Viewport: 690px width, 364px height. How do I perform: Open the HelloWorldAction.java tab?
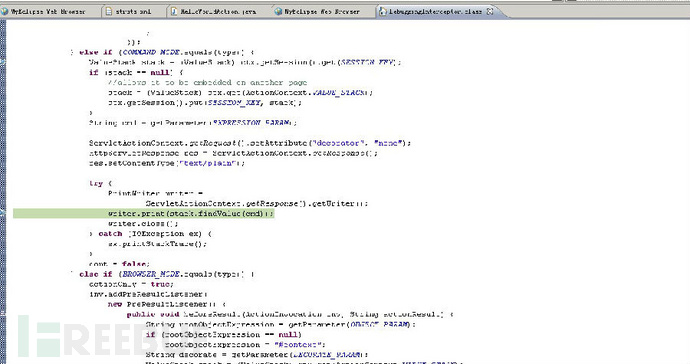tap(218, 11)
